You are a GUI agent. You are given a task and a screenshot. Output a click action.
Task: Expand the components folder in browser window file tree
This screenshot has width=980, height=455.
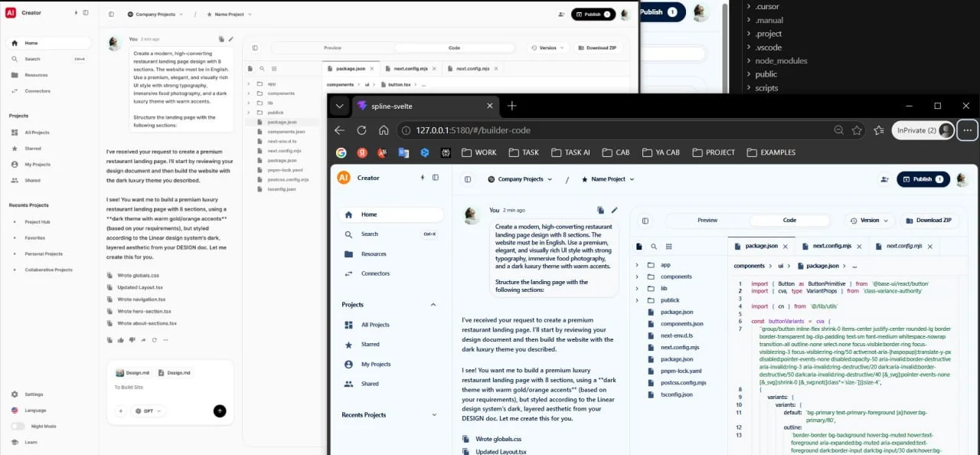point(637,277)
